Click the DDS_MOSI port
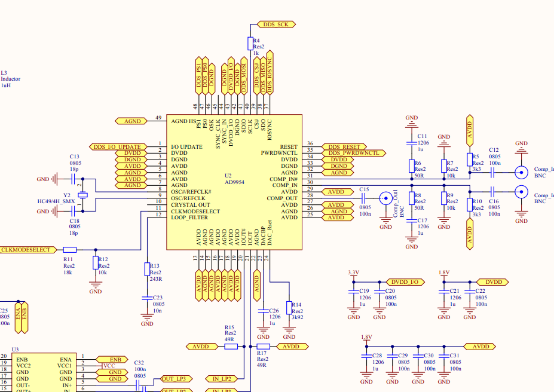Screen dimensions: 554x392 244,75
